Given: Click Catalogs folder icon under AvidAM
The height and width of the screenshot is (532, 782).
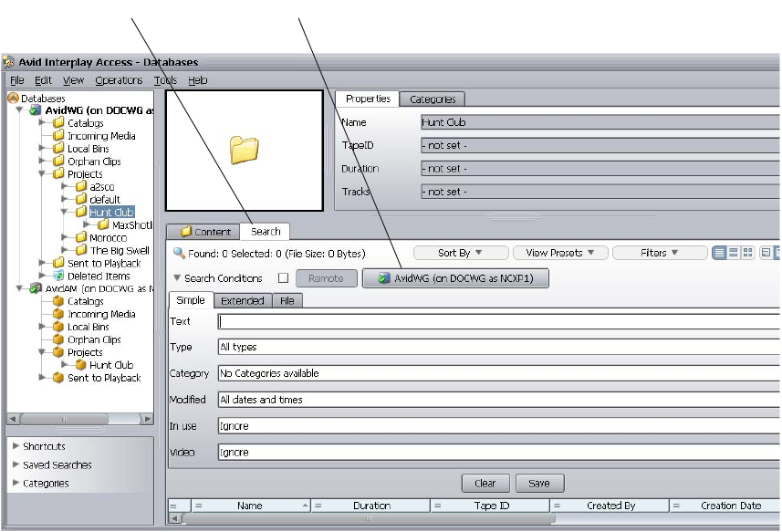Looking at the screenshot, I should pyautogui.click(x=58, y=301).
